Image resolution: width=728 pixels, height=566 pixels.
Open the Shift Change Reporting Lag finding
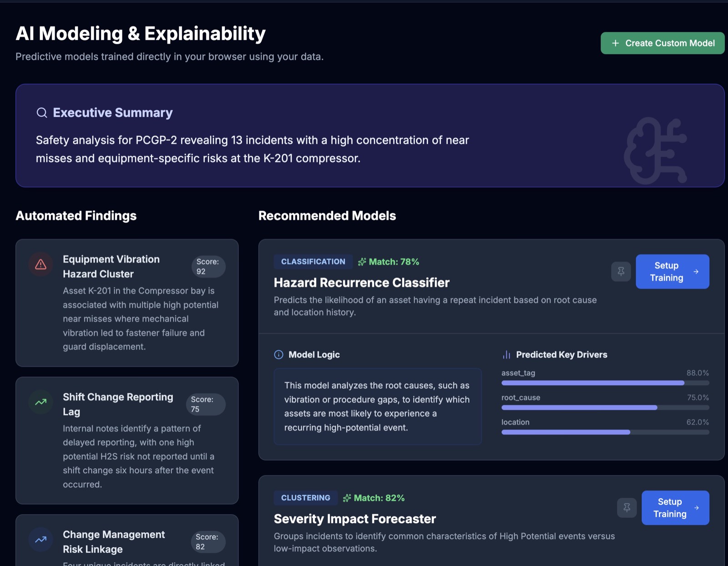click(x=127, y=441)
